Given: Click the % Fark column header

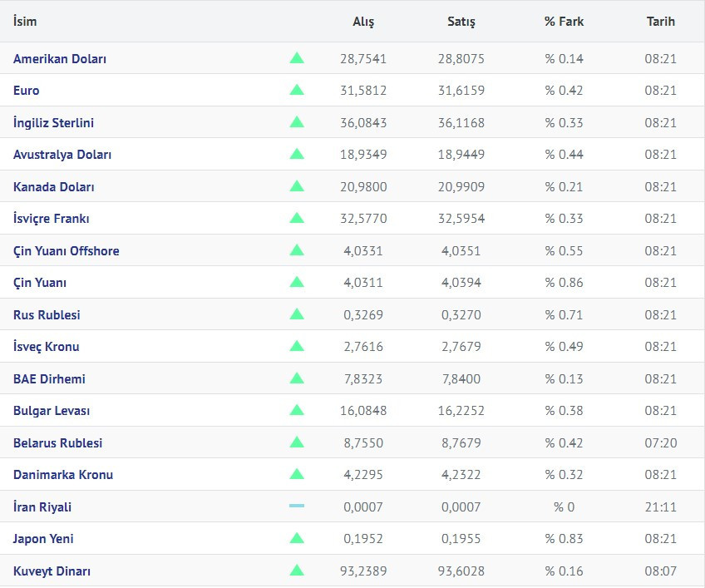Looking at the screenshot, I should [564, 22].
